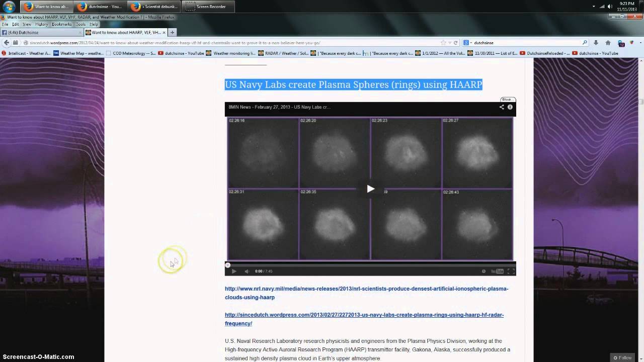644x362 pixels.
Task: Open the 'DutchsinseReloaded' bookmark
Action: [545, 53]
